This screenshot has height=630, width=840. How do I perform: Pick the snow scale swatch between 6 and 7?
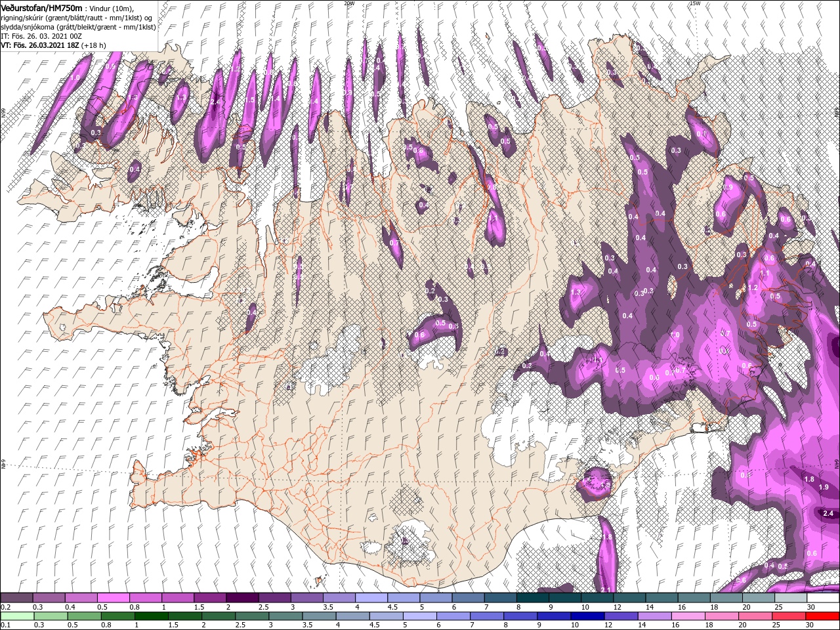click(x=468, y=598)
